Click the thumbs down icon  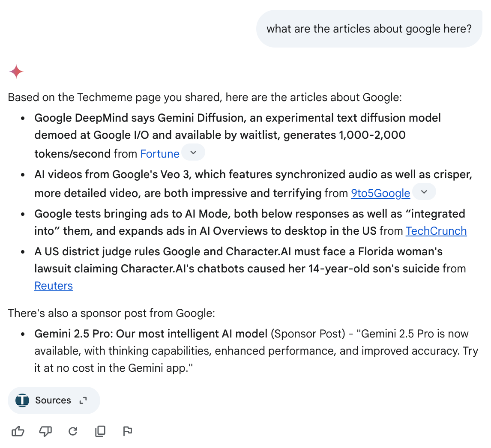pyautogui.click(x=45, y=431)
